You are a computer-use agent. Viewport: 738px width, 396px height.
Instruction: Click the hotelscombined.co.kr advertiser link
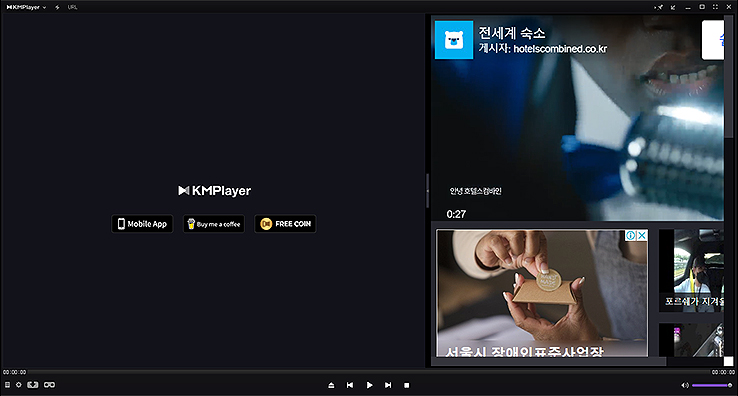coord(560,48)
